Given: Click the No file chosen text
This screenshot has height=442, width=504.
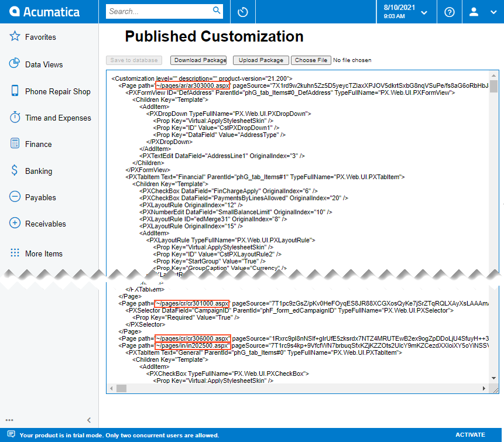Looking at the screenshot, I should tap(352, 60).
